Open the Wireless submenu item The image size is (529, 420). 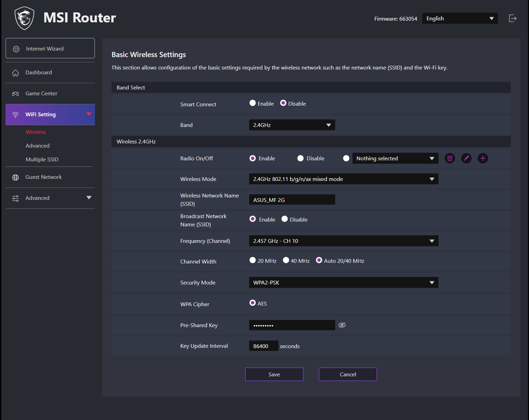pos(36,132)
